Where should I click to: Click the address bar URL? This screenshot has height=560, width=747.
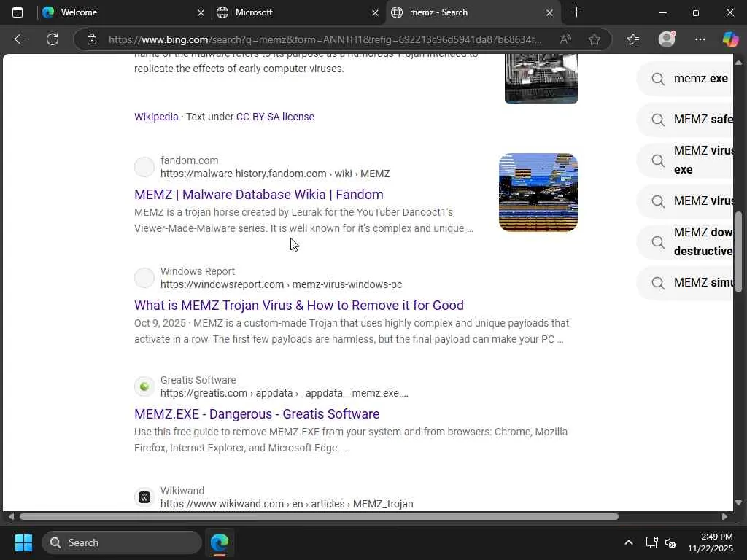(325, 39)
